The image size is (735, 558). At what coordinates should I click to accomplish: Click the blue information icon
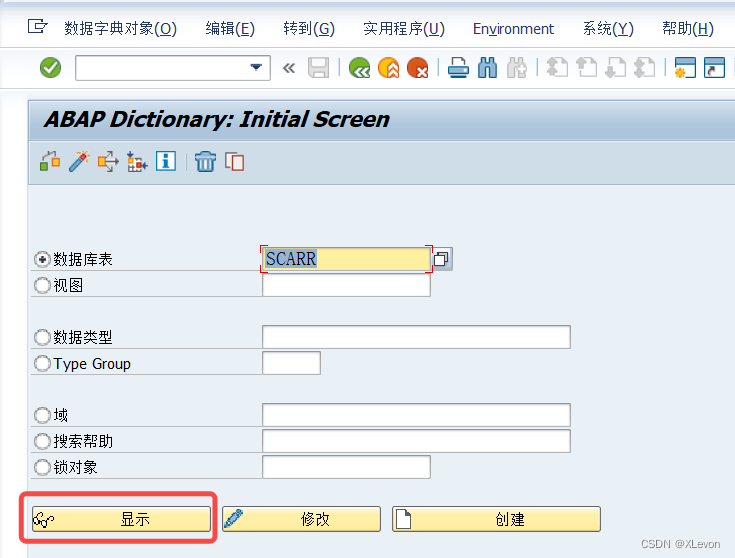pyautogui.click(x=166, y=161)
